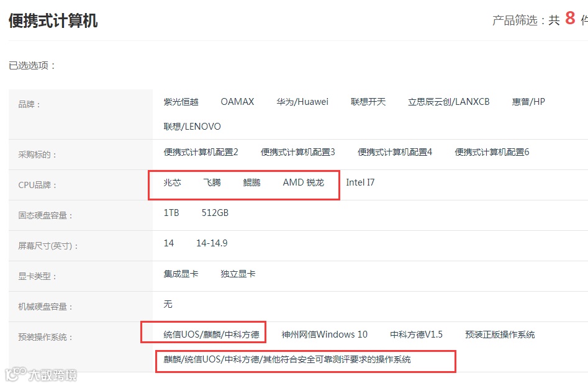Screen dimensions: 588x386
Task: Choose the 联想/LENOVO brand
Action: (x=192, y=127)
